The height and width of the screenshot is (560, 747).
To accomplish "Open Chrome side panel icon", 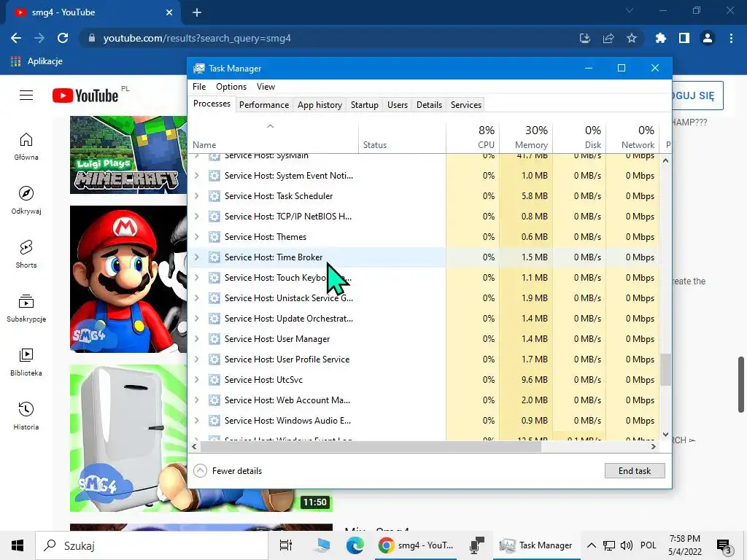I will tap(684, 38).
